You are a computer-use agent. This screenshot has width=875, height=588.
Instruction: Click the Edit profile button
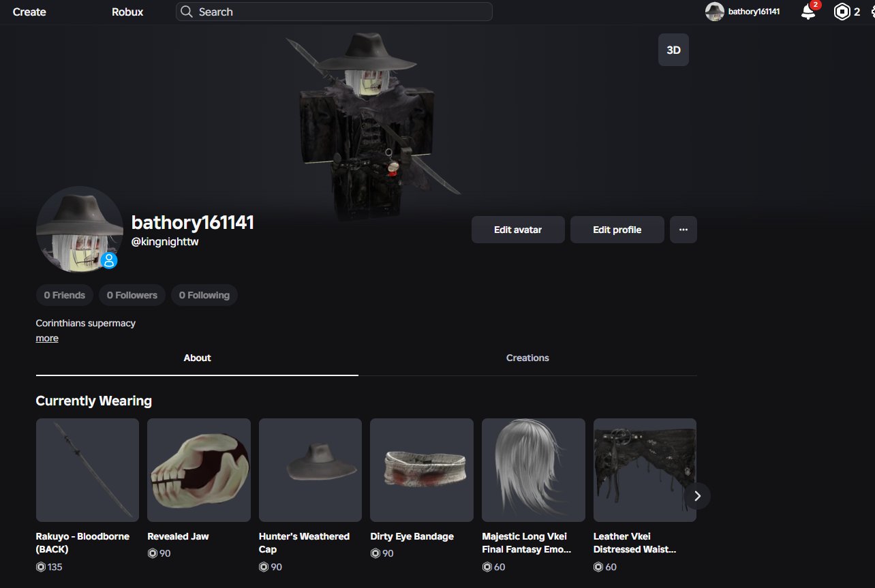(x=617, y=230)
